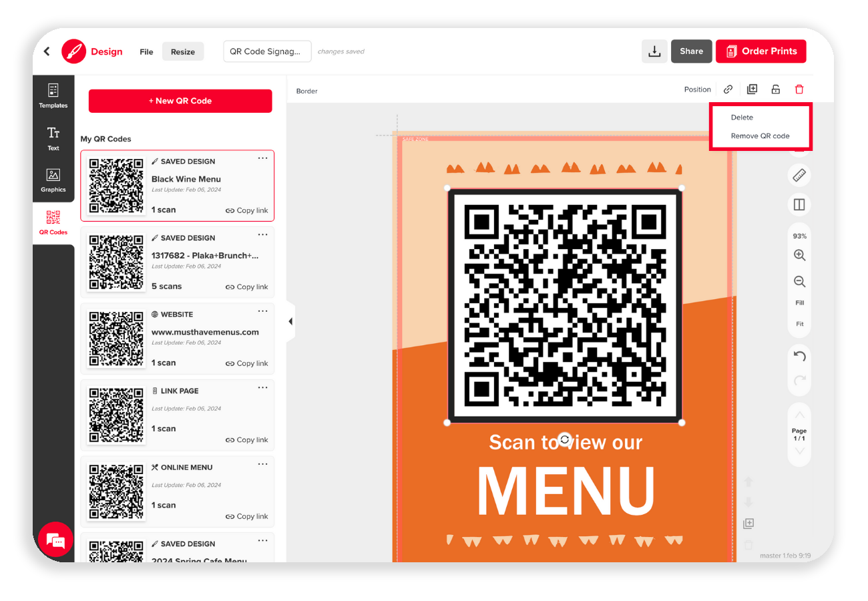Edit the QR Code Signage name field

pos(267,51)
